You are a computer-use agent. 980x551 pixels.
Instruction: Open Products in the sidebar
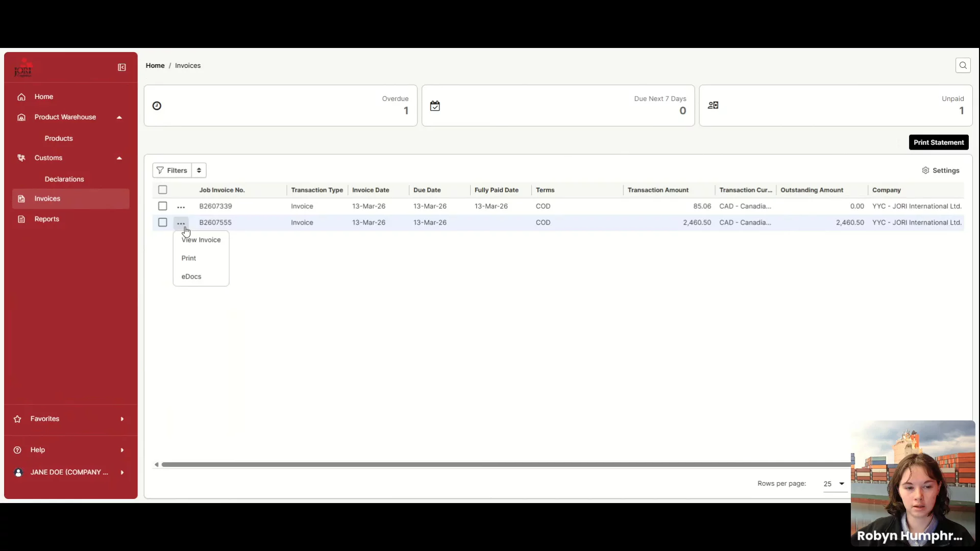[x=59, y=138]
